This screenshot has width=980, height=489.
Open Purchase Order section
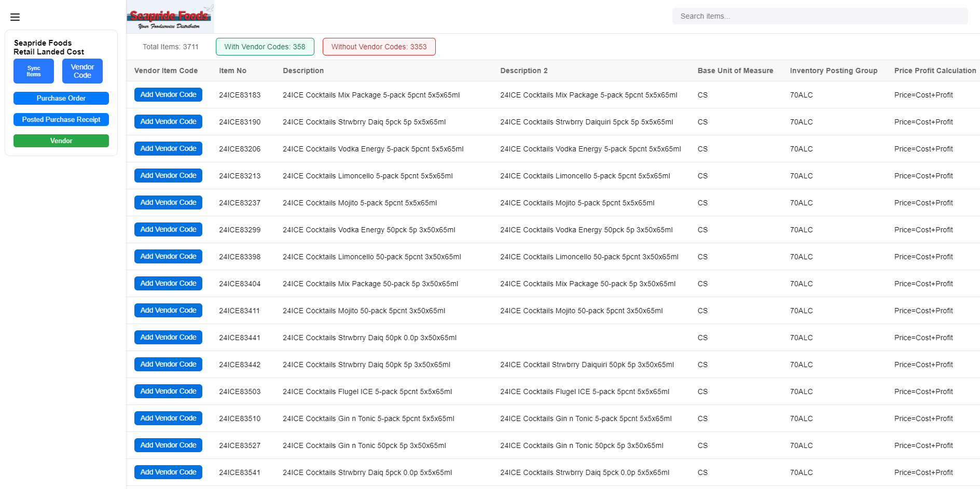point(61,98)
